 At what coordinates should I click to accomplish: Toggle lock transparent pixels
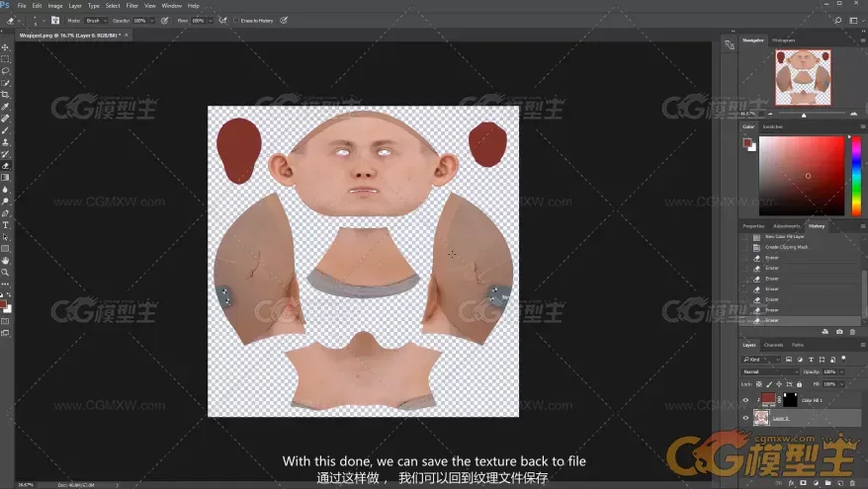point(759,384)
